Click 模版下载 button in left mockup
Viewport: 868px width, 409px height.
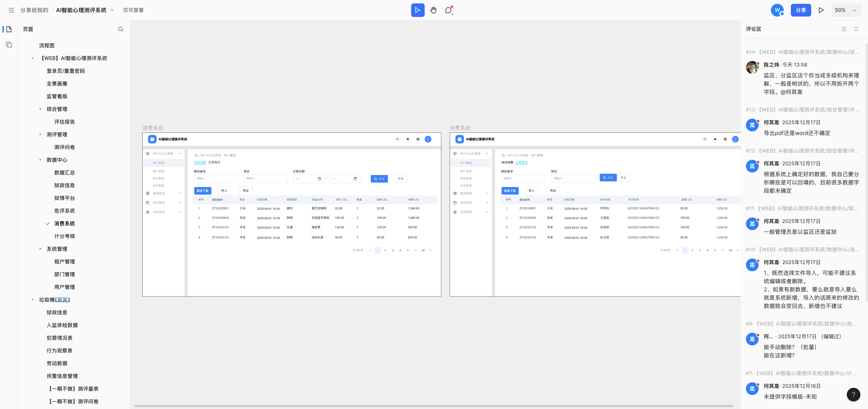(203, 191)
